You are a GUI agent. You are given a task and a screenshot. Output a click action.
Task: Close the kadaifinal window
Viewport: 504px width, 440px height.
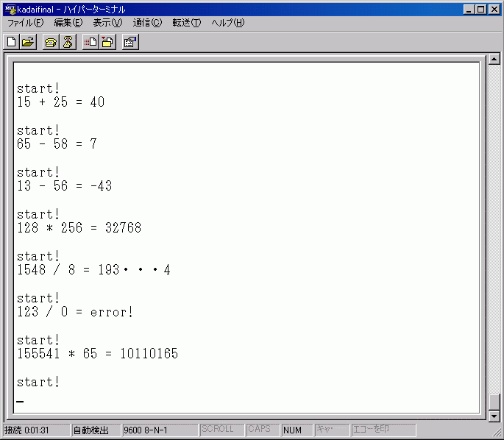tap(494, 10)
